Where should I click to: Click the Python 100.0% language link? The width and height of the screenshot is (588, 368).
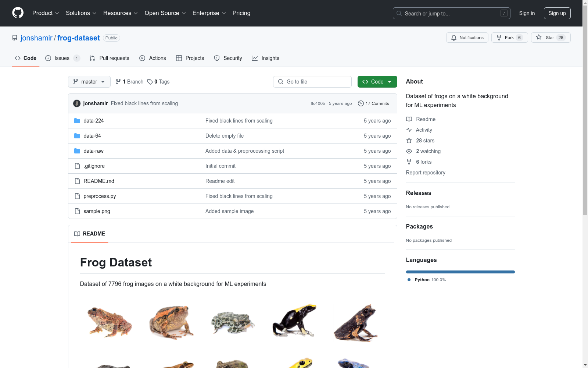point(427,280)
